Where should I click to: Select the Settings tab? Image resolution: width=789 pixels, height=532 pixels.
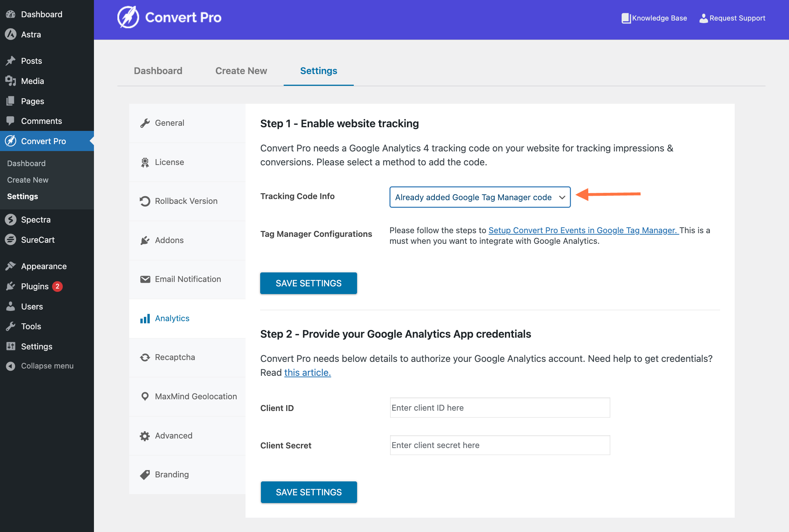click(319, 71)
